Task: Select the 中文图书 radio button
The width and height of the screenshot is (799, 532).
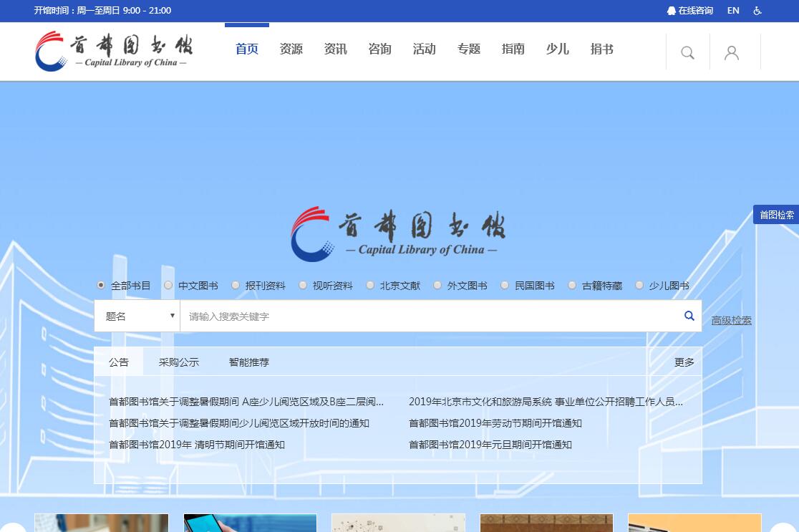Action: [x=168, y=285]
